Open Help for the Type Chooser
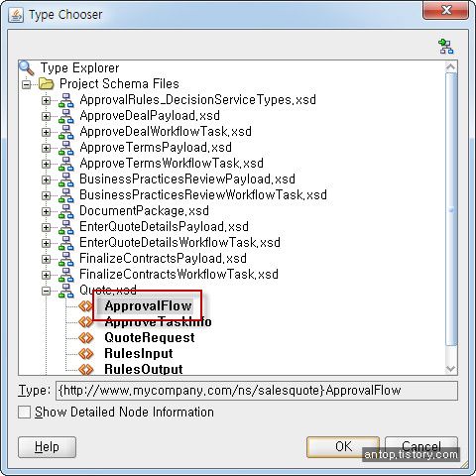The image size is (476, 476). coord(47,447)
